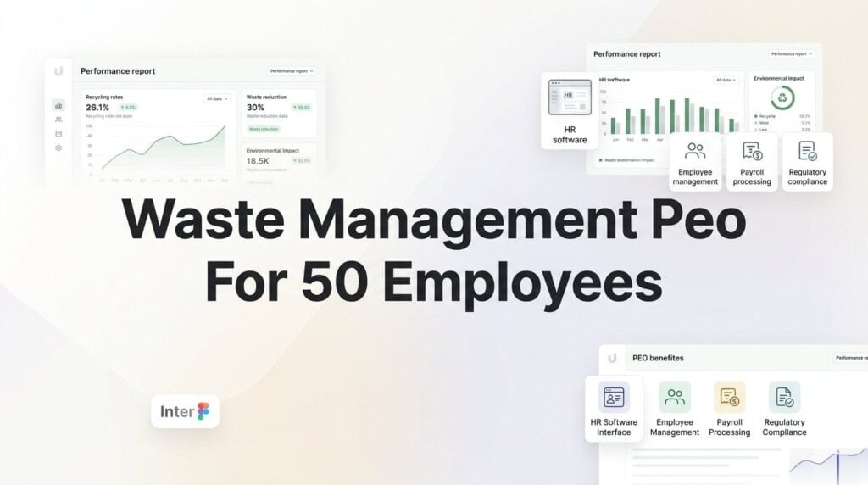Select the HR Software Interface card in PEO benefites
The height and width of the screenshot is (485, 868).
tap(614, 409)
